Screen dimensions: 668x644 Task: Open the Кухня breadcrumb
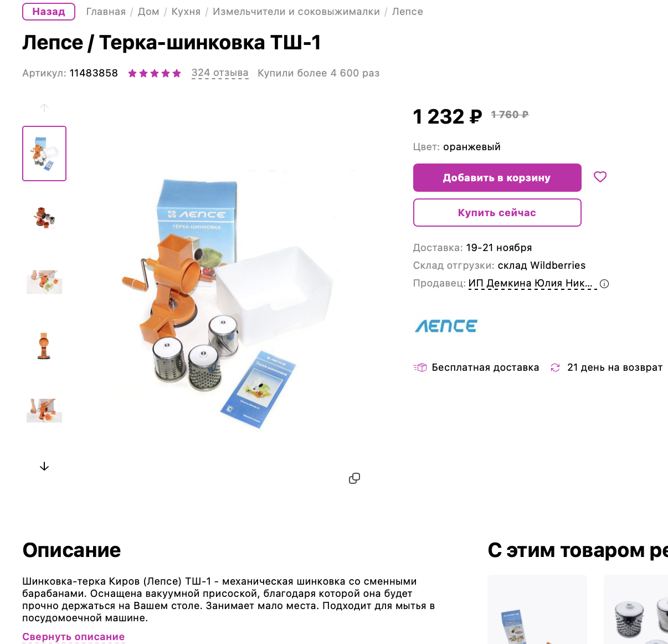tap(186, 12)
